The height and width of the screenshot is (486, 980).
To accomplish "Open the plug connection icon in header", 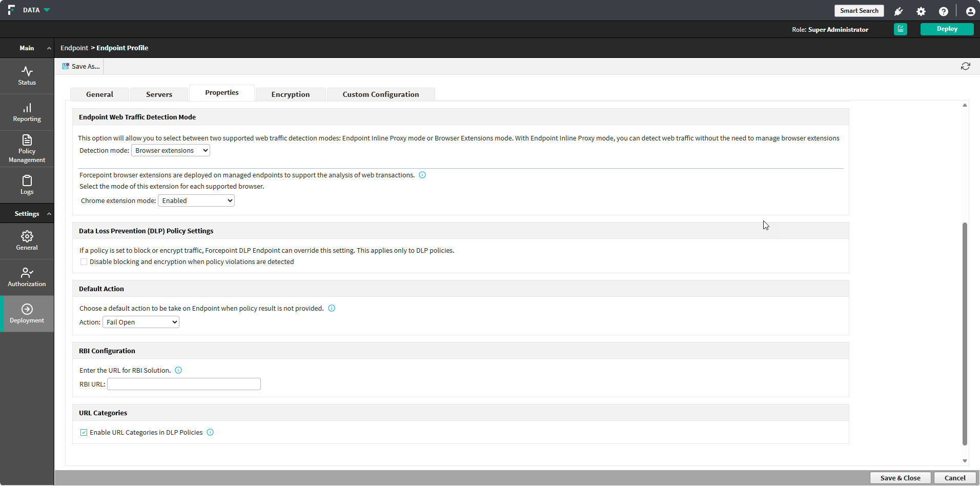I will (x=899, y=11).
